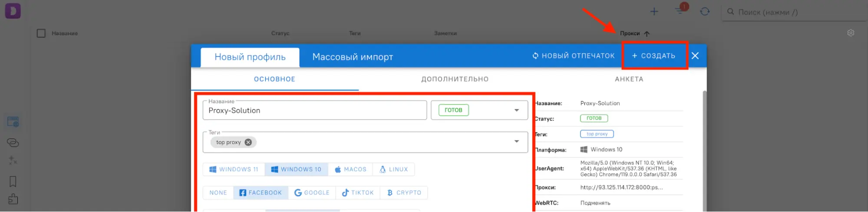Click НОВЫЙ ОТПЕЧАТОК button
The width and height of the screenshot is (868, 212).
tap(574, 56)
